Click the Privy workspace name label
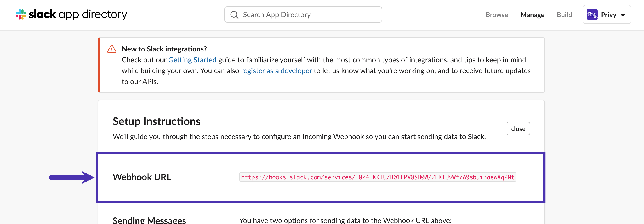The width and height of the screenshot is (644, 224). coord(608,15)
